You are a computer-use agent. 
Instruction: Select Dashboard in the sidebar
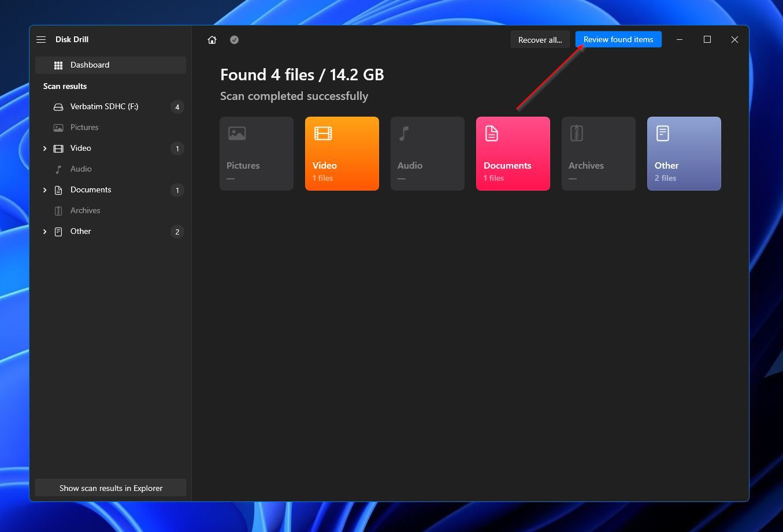click(x=110, y=65)
